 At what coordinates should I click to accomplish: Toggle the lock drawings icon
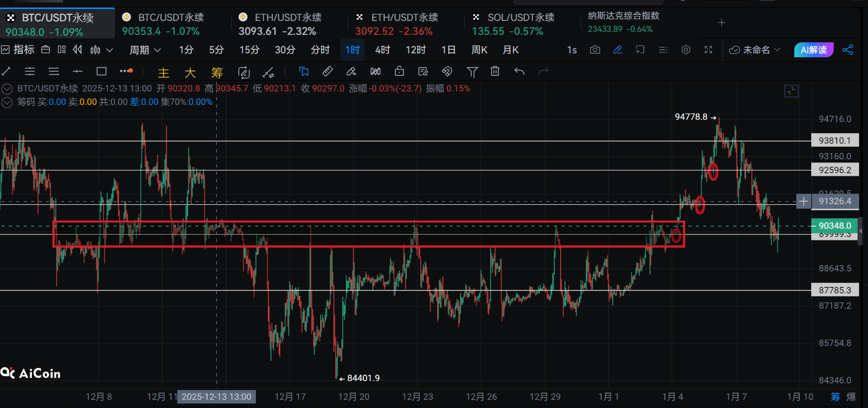(399, 72)
